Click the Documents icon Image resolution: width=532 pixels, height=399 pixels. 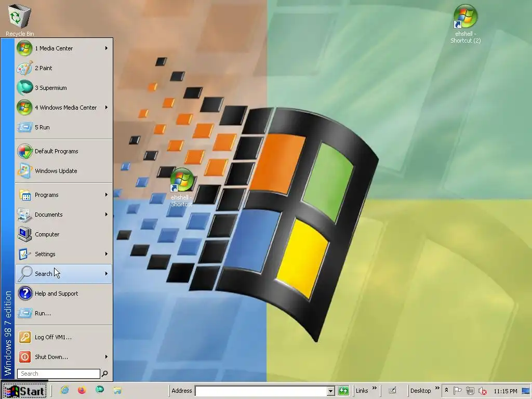click(x=25, y=215)
